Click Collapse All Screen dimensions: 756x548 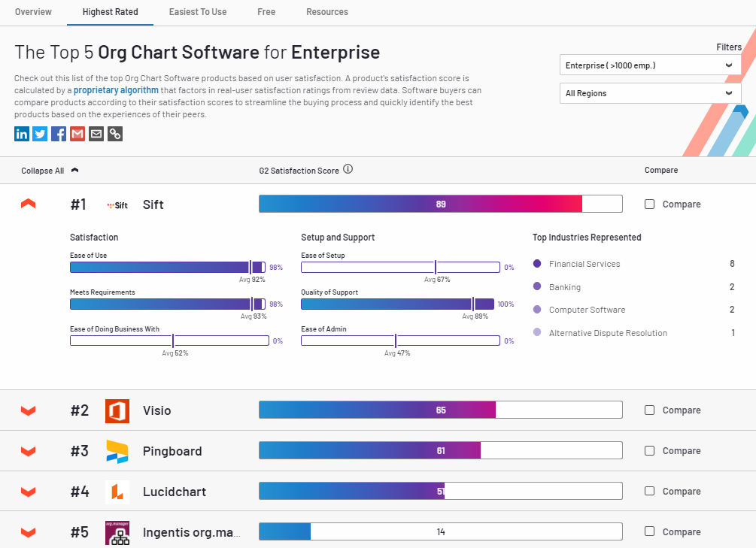50,171
